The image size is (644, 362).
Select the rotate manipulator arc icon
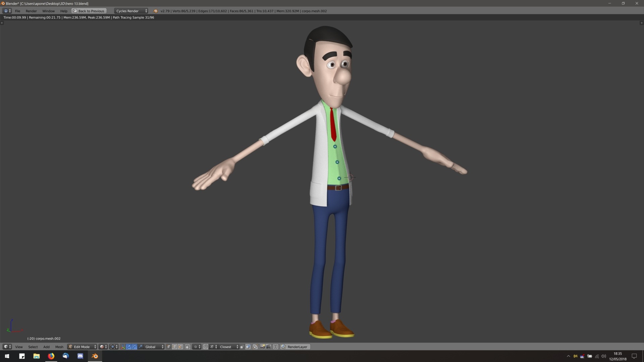pos(135,347)
